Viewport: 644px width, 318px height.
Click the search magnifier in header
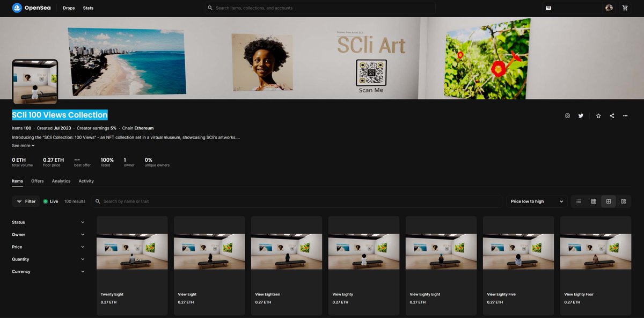[x=210, y=8]
